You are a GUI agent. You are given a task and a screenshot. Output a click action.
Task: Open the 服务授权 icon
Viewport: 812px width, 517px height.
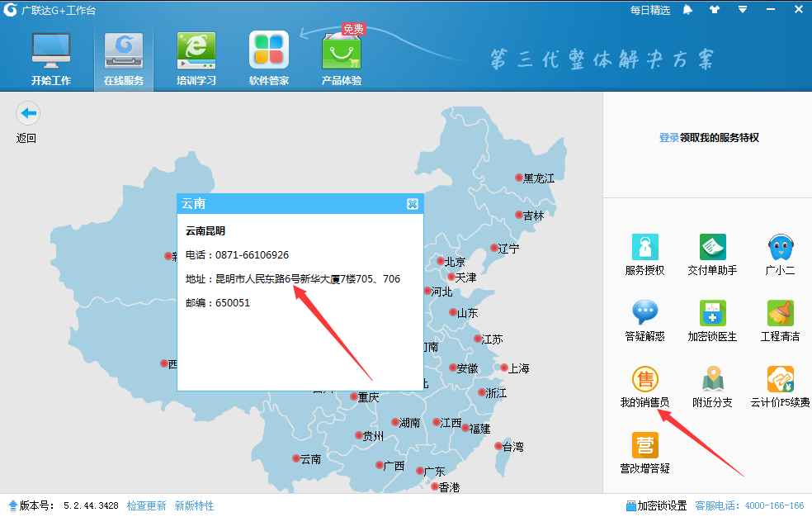[644, 247]
